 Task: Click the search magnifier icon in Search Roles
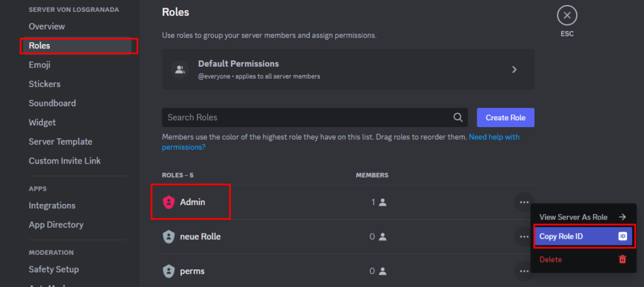point(458,118)
